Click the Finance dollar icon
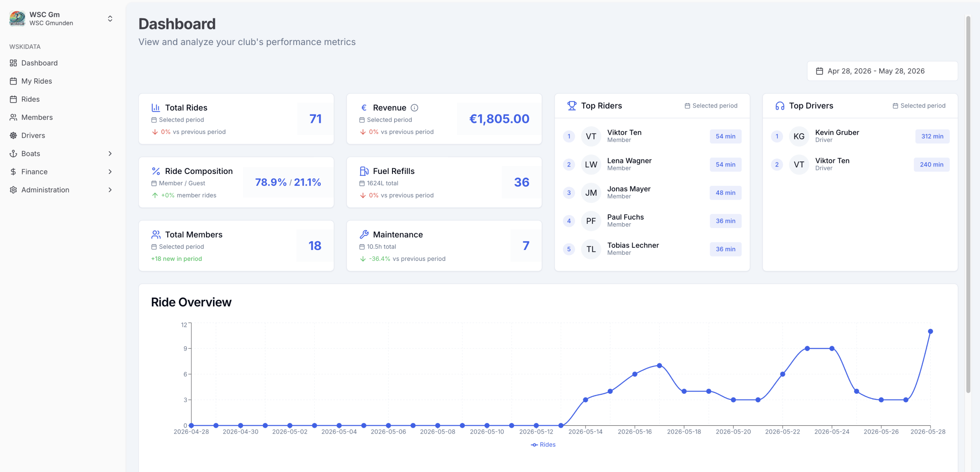980x472 pixels. [14, 172]
